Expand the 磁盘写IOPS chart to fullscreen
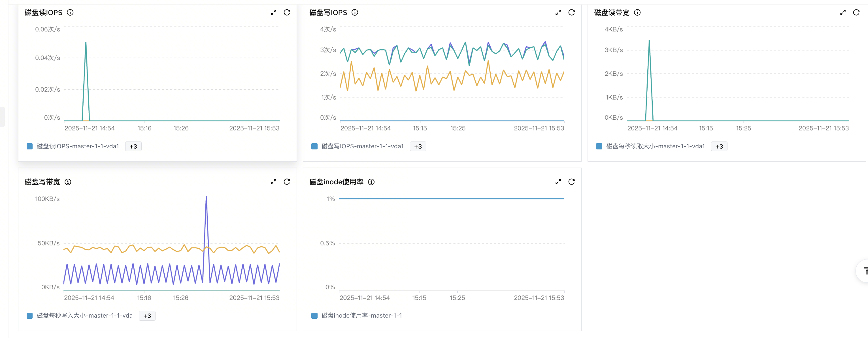Viewport: 868px width, 338px height. click(558, 12)
